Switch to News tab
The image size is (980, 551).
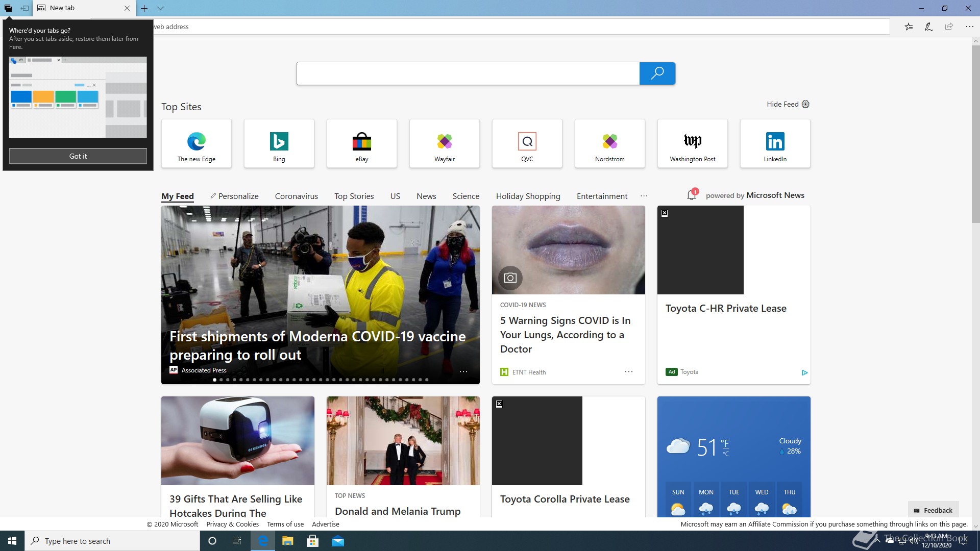426,196
